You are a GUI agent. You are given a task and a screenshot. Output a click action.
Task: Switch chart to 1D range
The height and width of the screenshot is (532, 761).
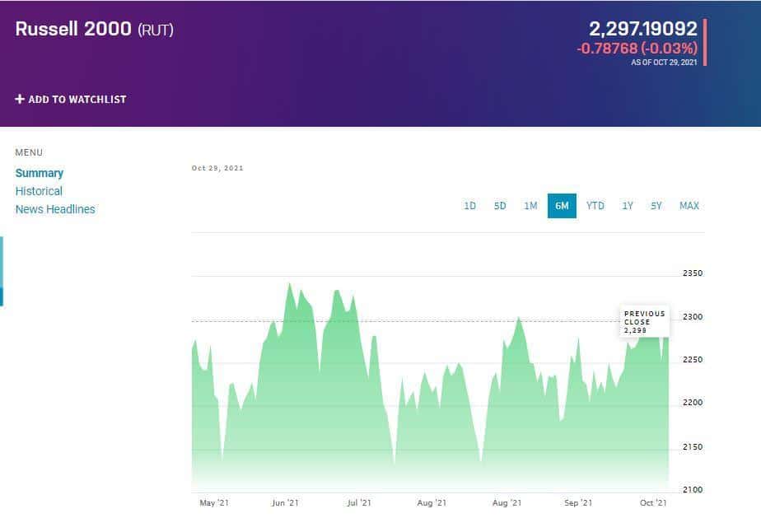[469, 206]
